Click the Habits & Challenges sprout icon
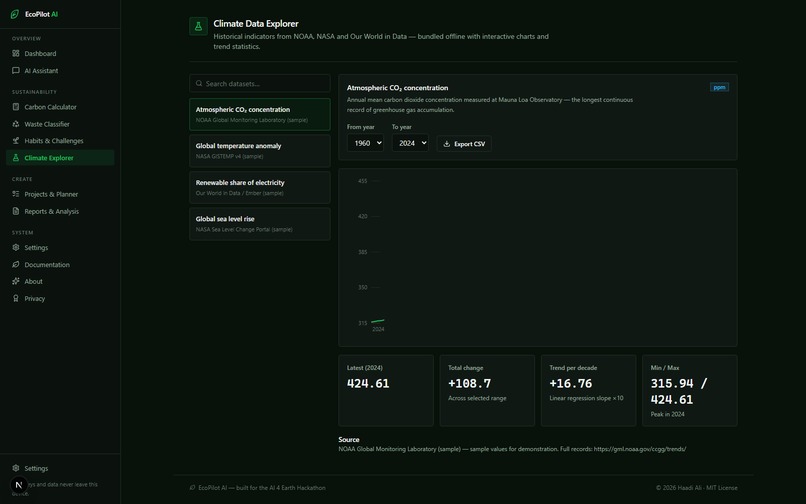This screenshot has width=806, height=504. (x=16, y=140)
